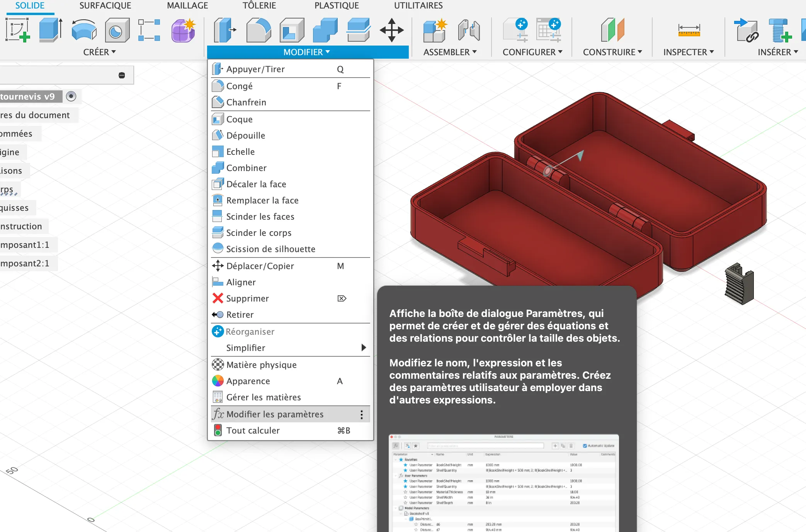This screenshot has height=532, width=806.
Task: Collapse the browser panel with the minus icon
Action: tap(121, 75)
